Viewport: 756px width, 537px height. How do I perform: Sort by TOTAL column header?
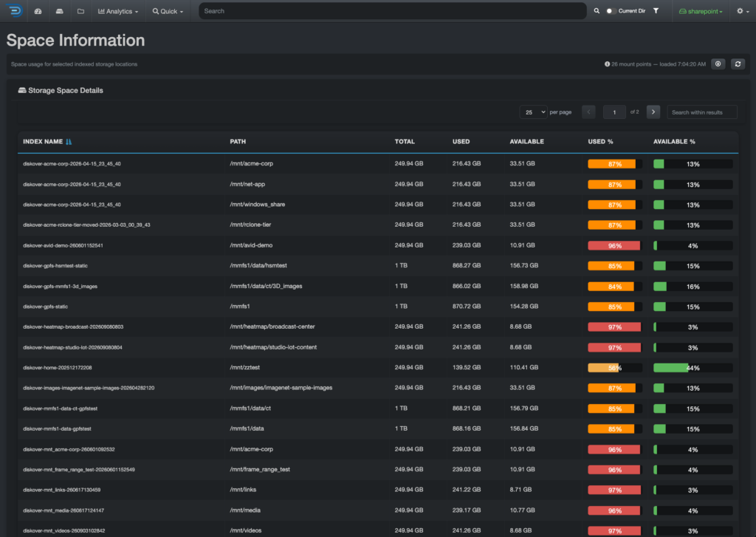tap(405, 141)
